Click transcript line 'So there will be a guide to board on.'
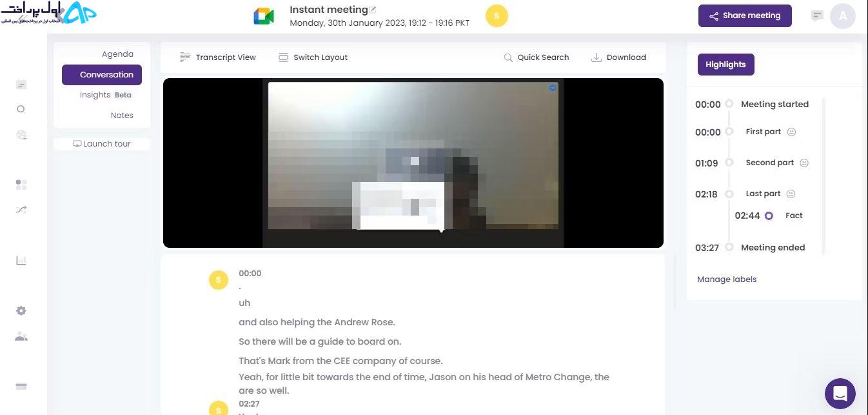868x415 pixels. 320,341
